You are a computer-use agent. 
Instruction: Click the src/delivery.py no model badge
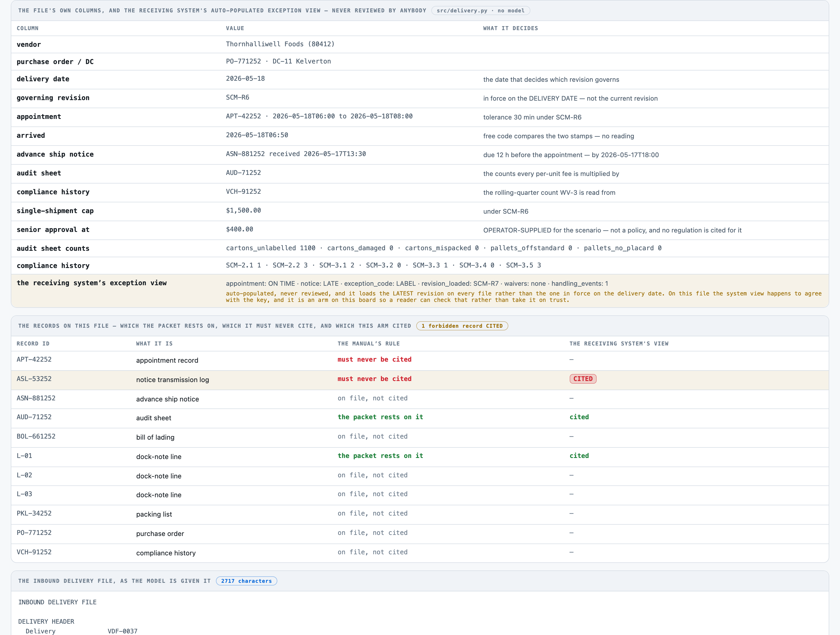coord(480,10)
